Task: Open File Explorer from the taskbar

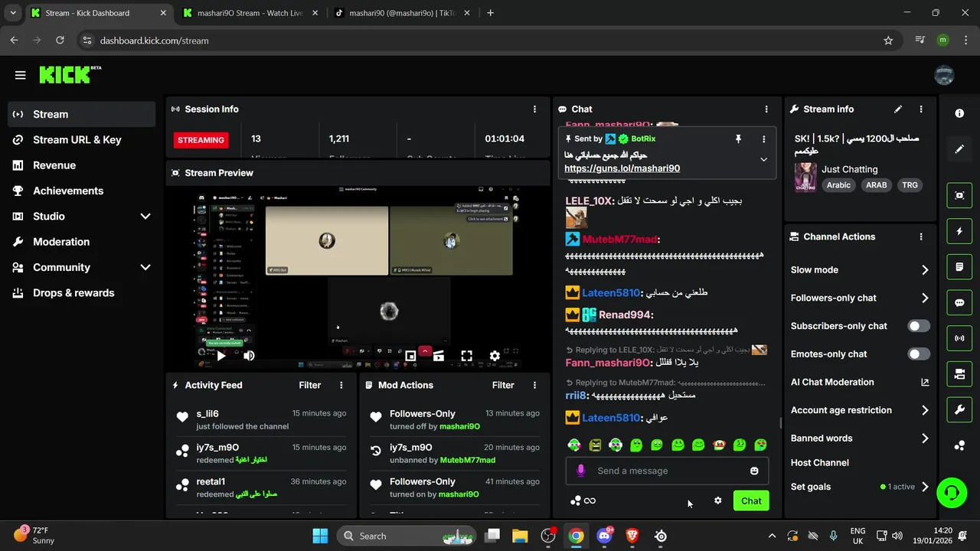Action: point(520,536)
